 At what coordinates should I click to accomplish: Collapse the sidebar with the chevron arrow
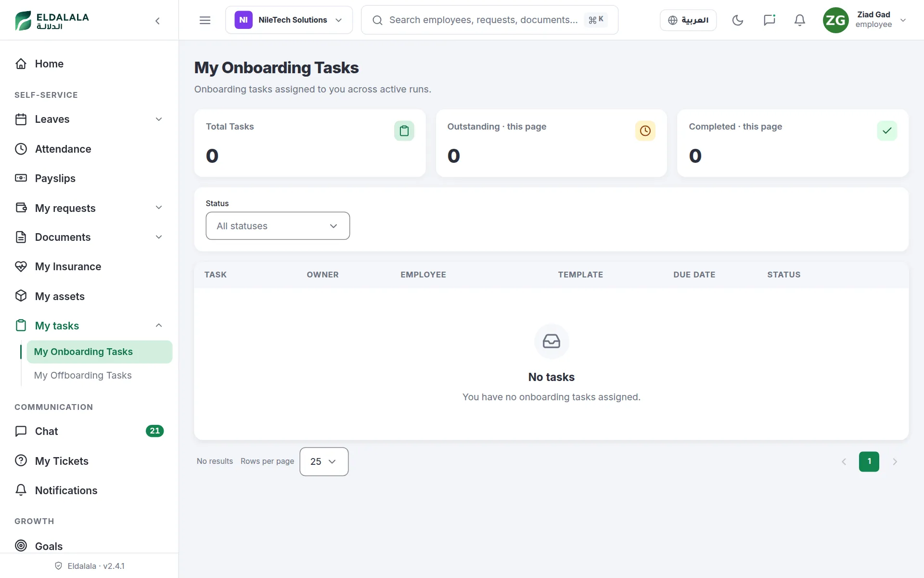[x=157, y=20]
